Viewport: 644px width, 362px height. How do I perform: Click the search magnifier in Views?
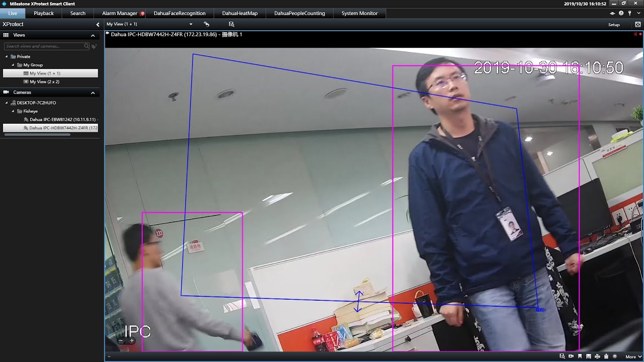87,46
